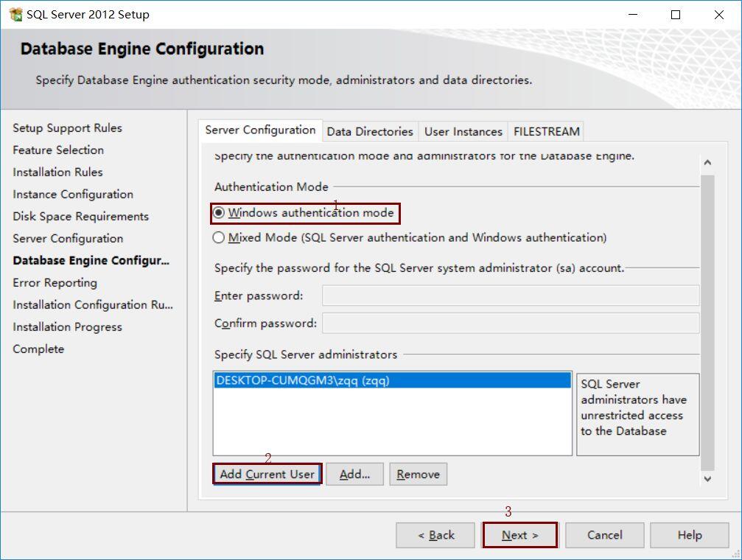Select Mixed Mode authentication radio button
742x560 pixels.
pos(219,238)
